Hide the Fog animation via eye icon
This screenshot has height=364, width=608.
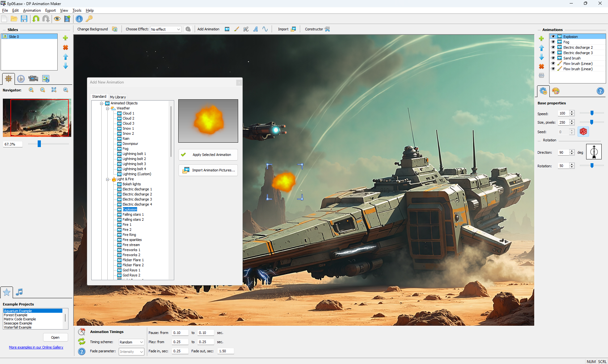click(553, 42)
